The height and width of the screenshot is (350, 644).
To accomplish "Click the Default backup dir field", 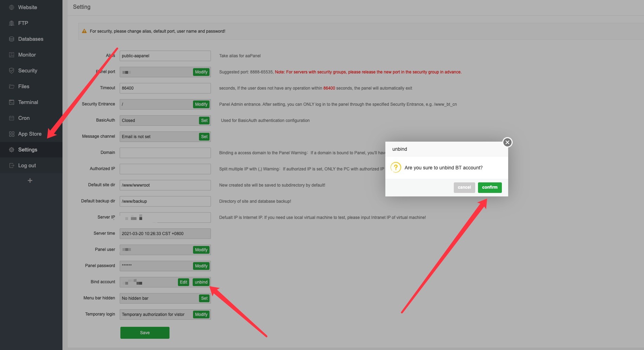I will tap(165, 201).
